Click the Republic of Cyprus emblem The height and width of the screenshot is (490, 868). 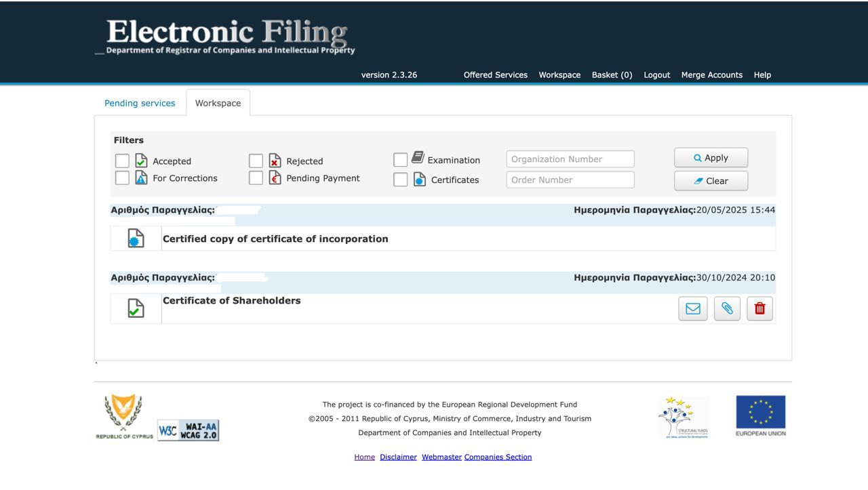point(124,415)
